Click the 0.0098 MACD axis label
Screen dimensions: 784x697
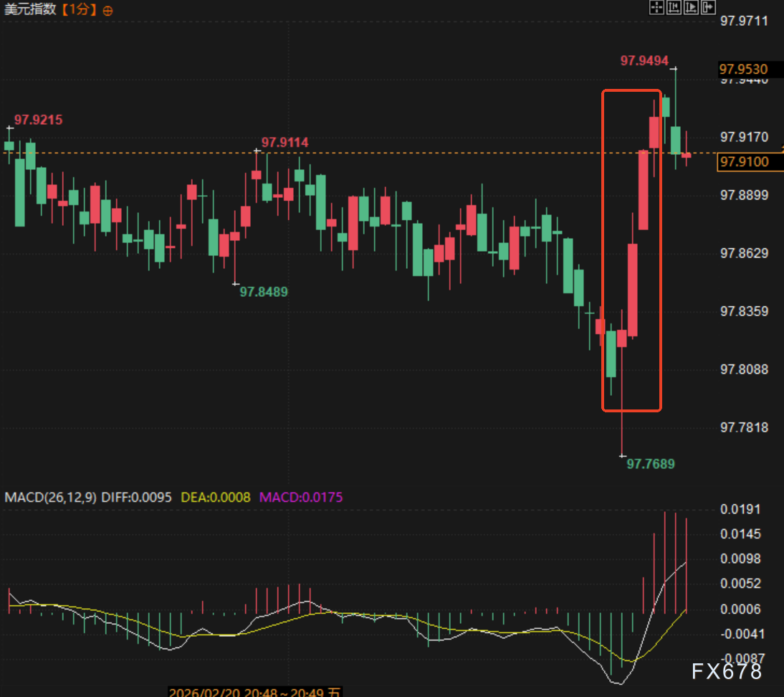(740, 559)
